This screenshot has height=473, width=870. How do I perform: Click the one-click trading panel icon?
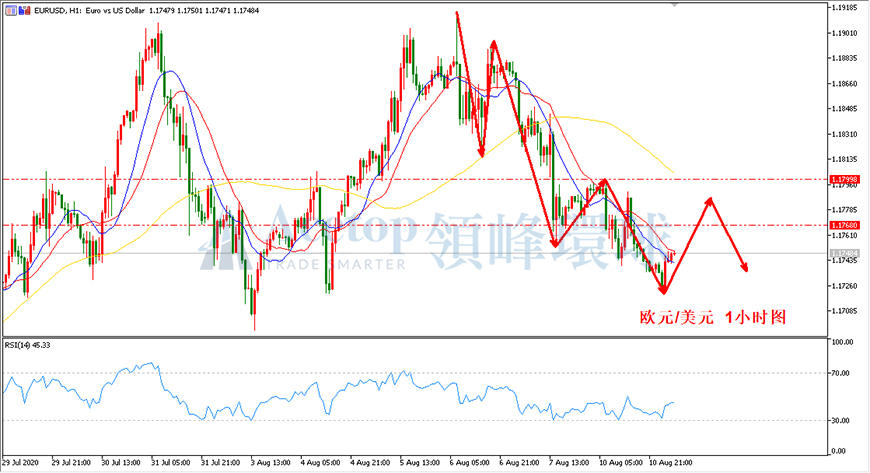[11, 11]
